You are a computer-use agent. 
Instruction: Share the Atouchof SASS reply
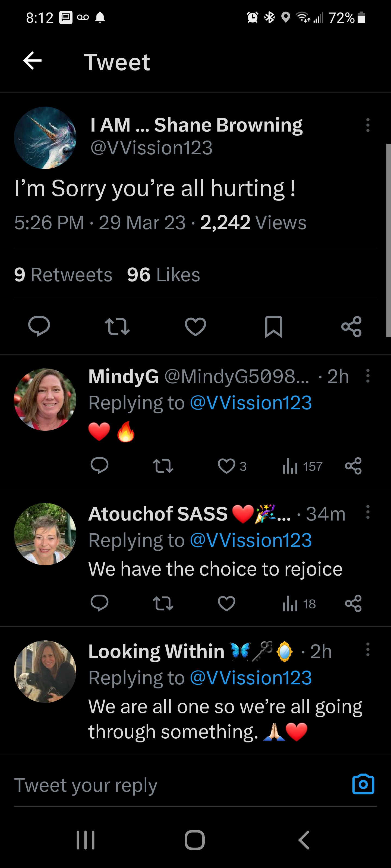click(353, 604)
